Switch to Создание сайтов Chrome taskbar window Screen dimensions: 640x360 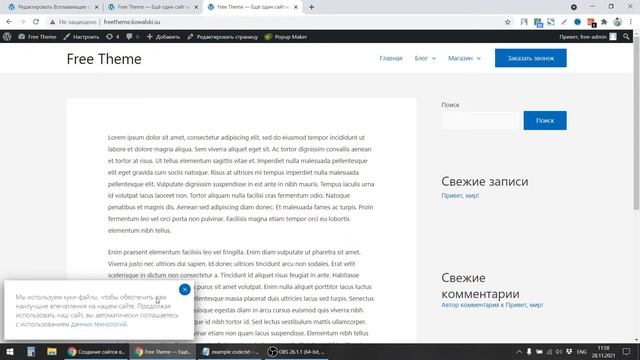96,351
